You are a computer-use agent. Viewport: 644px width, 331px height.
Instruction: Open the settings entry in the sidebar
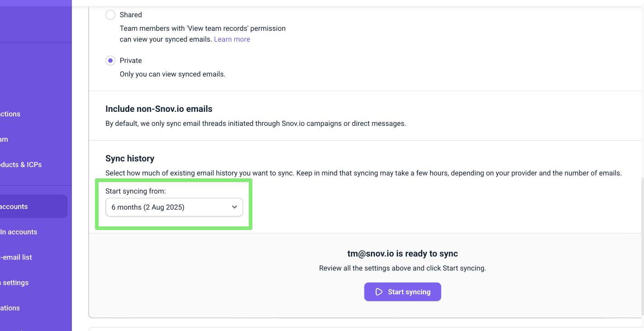(x=14, y=283)
